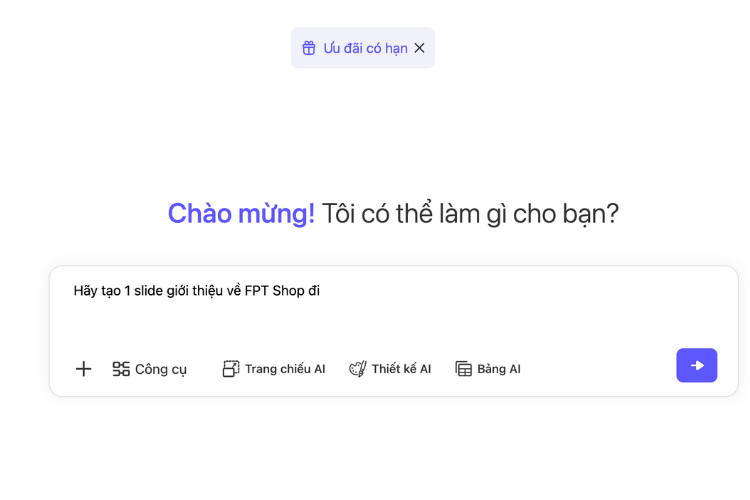Screen dimensions: 750x500
Task: Click the Thiết kế AI palette icon
Action: (357, 369)
